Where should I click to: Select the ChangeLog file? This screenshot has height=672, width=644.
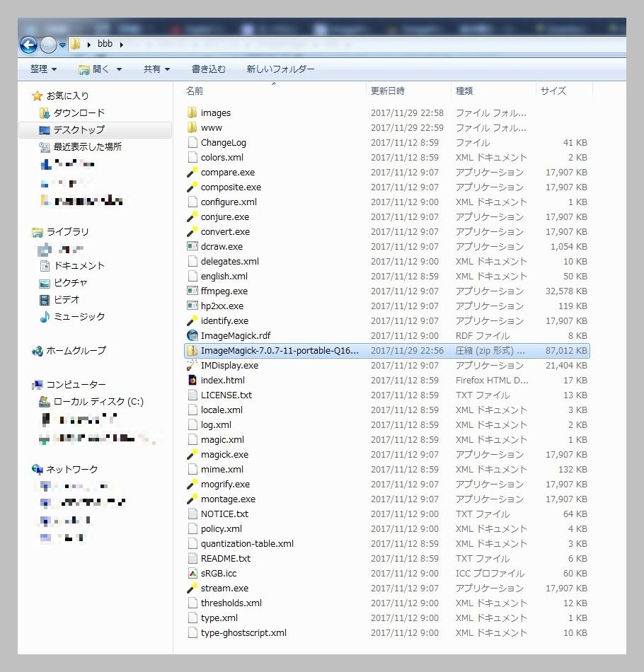(x=223, y=143)
